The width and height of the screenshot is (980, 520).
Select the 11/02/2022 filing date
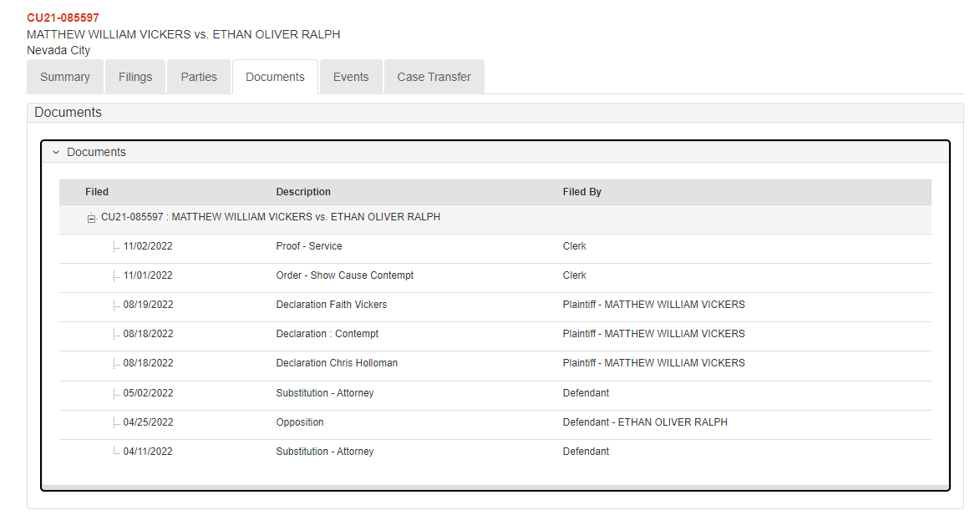(148, 246)
